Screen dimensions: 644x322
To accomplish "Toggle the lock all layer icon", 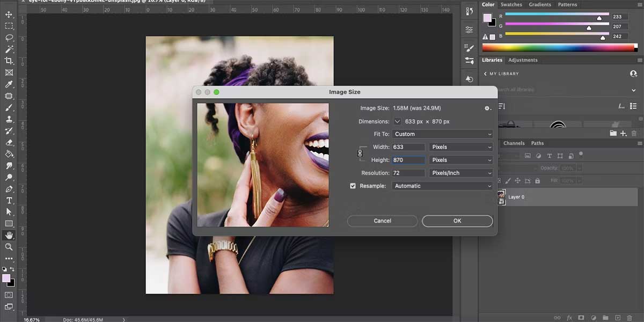I will coord(537,181).
